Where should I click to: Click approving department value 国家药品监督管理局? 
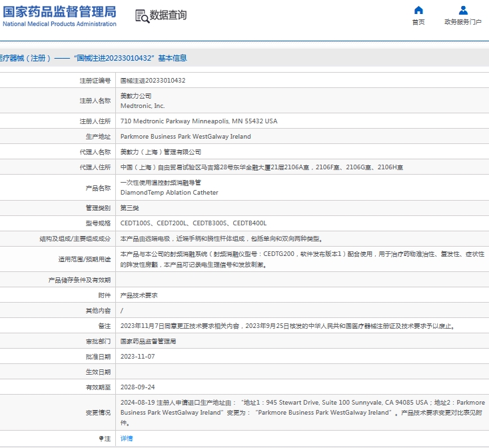148,341
